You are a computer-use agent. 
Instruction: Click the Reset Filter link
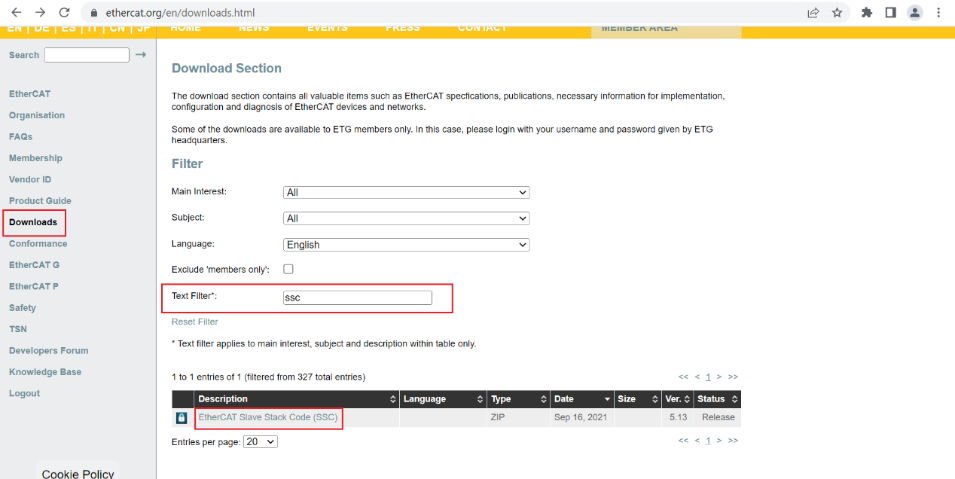[195, 322]
